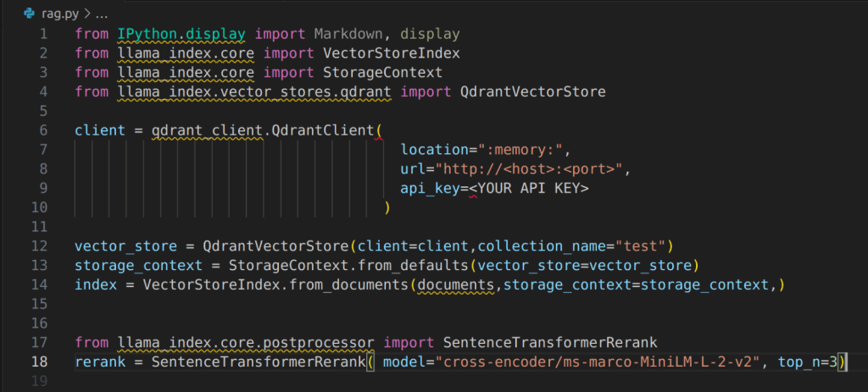Click line number 12 in the gutter

(x=40, y=246)
